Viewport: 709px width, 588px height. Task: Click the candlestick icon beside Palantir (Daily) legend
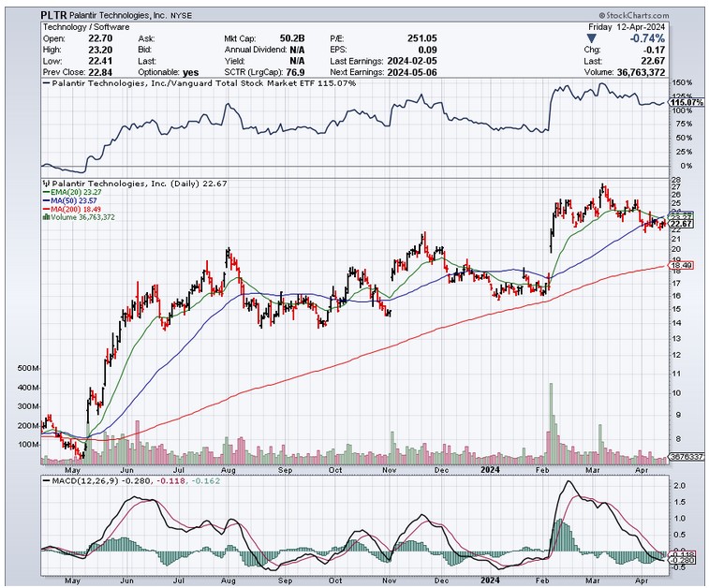46,184
